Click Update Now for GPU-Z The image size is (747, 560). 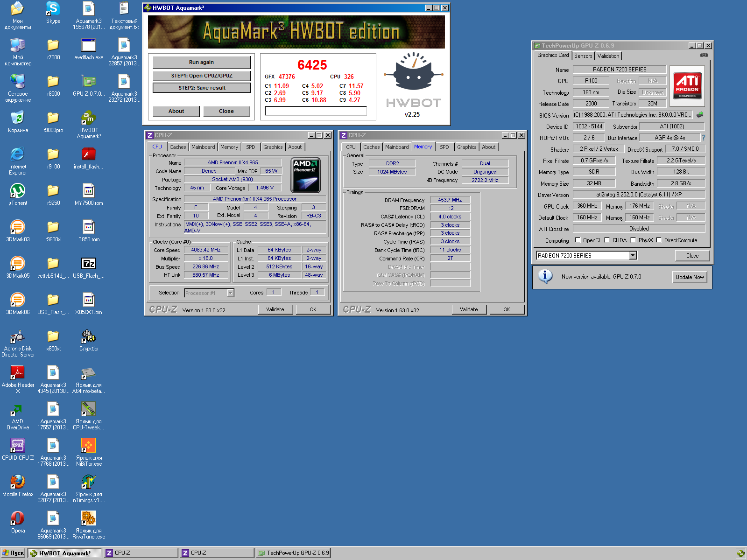pyautogui.click(x=690, y=277)
